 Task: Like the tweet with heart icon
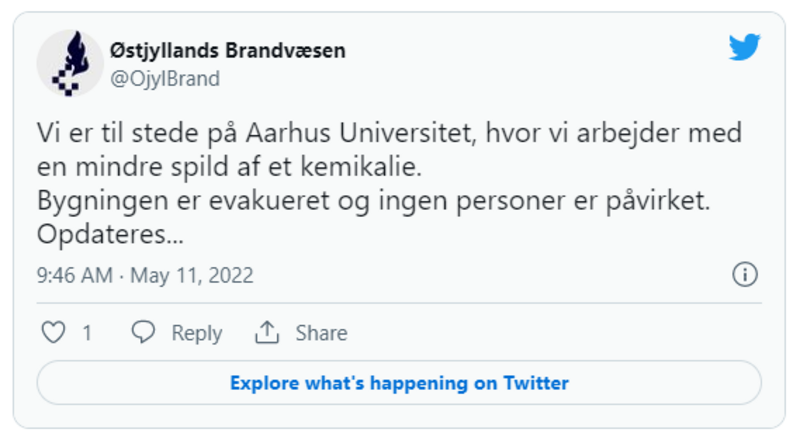point(53,332)
